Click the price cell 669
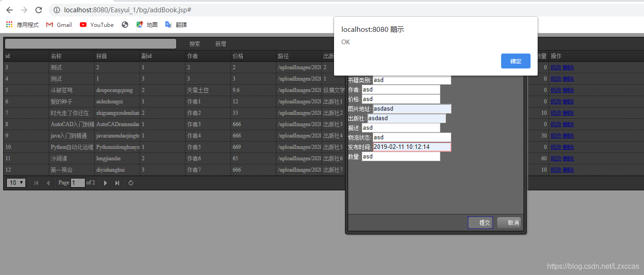 pos(237,147)
